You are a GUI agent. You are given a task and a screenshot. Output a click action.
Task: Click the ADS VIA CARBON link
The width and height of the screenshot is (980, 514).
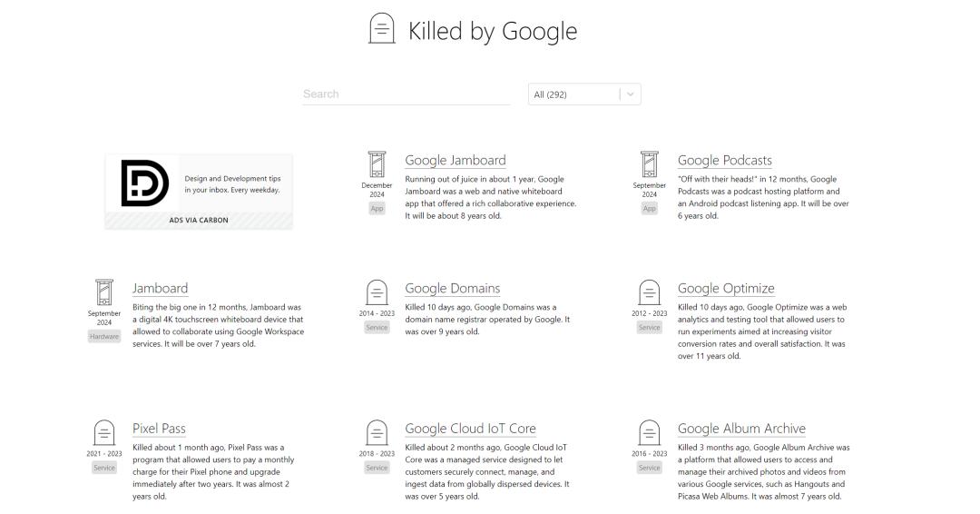tap(199, 220)
